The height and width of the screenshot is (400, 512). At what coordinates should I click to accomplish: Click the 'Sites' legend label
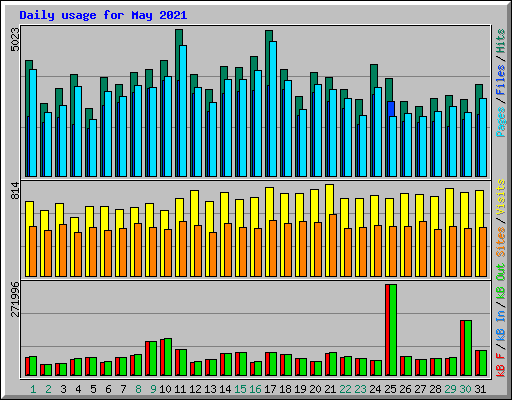point(501,242)
